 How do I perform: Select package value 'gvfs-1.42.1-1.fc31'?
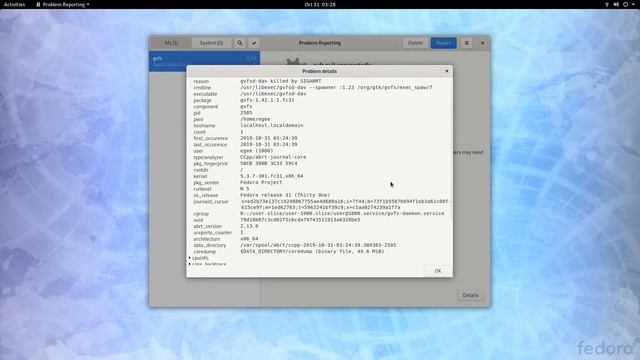267,100
